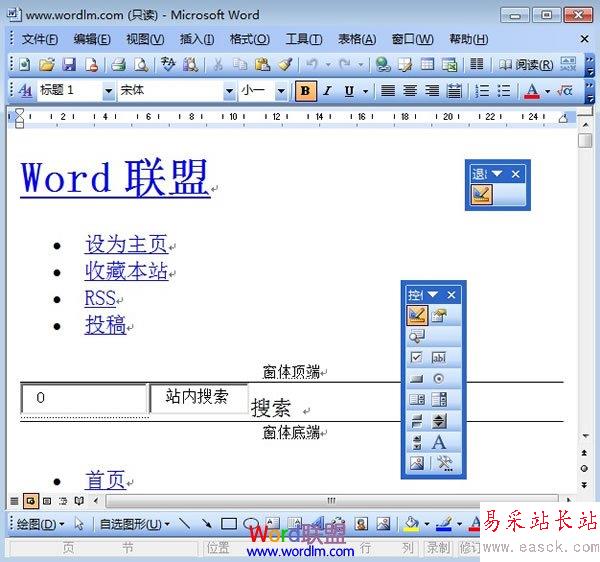Save the document with floppy icon
The width and height of the screenshot is (600, 562).
pos(69,65)
